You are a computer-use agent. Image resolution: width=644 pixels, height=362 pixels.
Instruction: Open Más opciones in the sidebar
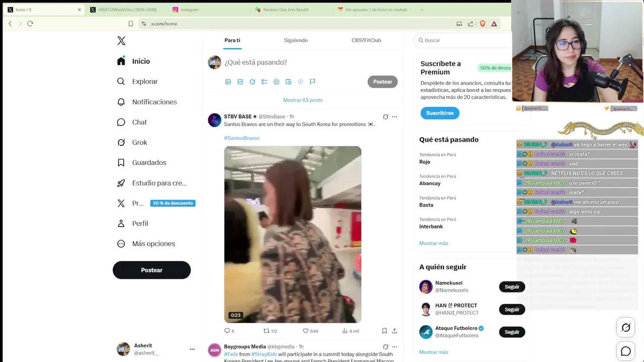[x=146, y=243]
